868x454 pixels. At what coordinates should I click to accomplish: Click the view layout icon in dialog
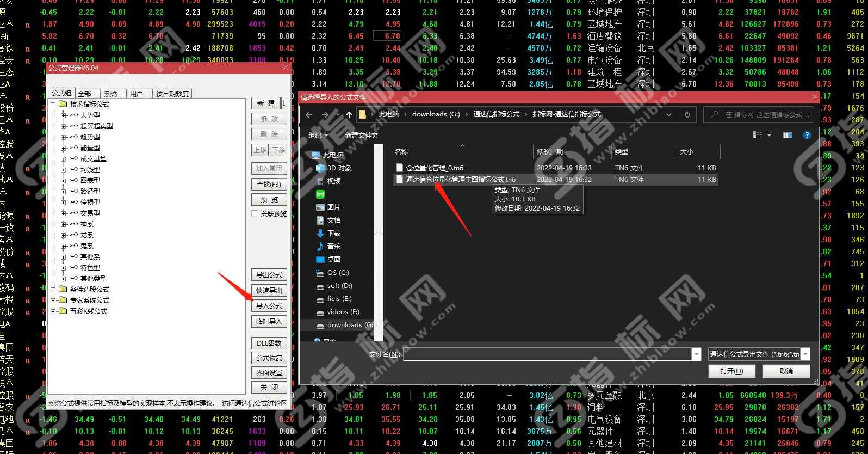point(758,135)
